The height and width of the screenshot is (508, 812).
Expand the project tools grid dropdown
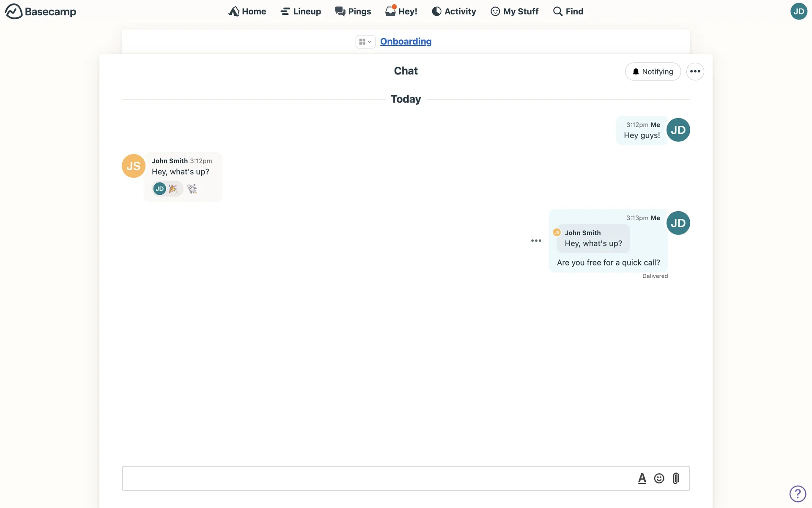click(x=365, y=41)
